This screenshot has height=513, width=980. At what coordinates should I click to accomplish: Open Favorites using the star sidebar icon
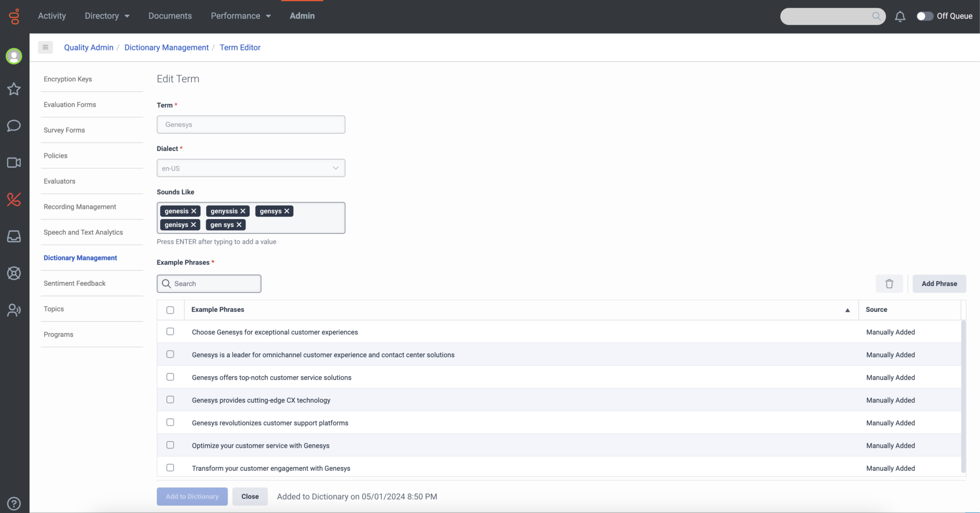coord(14,89)
